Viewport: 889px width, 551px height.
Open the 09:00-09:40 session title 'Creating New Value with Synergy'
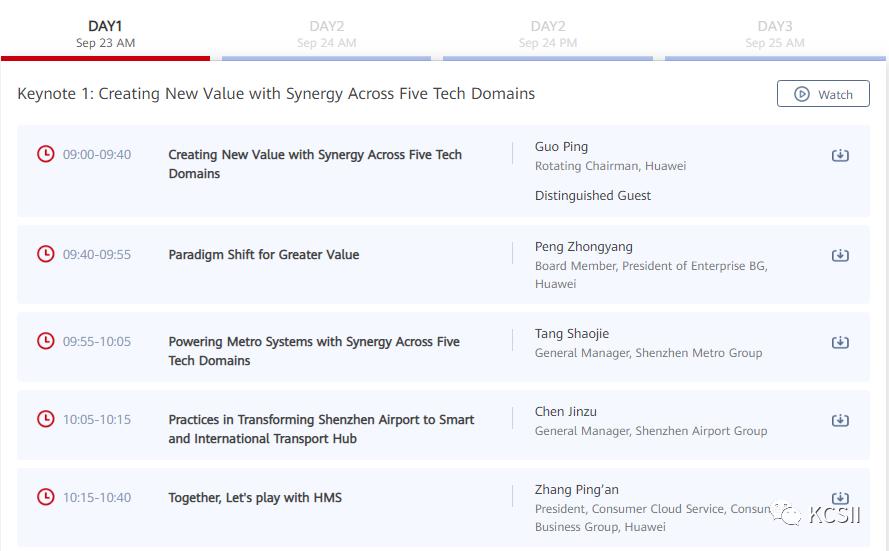(315, 164)
